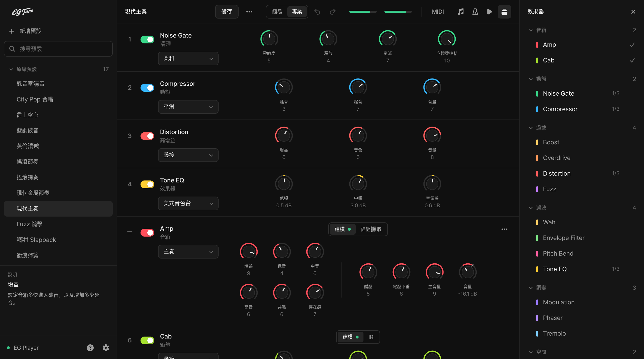Click the redo arrow icon
Screen dimensions: 644x359
[x=332, y=12]
